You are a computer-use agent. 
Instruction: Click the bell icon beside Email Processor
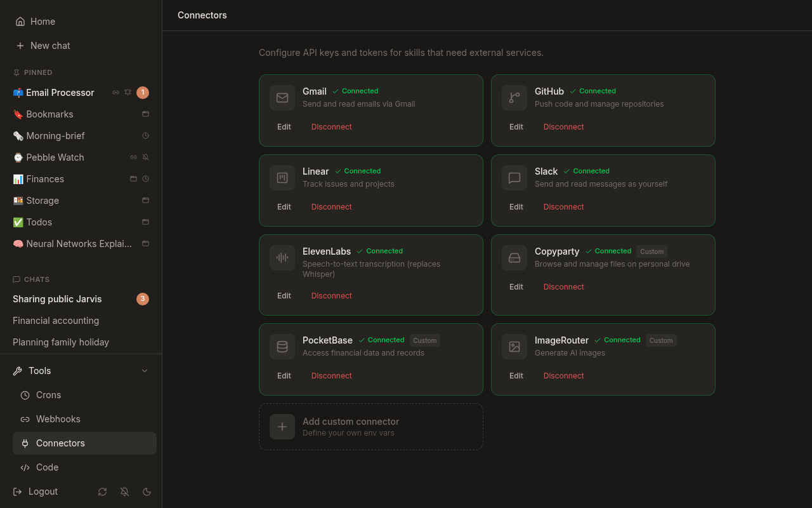tap(128, 93)
